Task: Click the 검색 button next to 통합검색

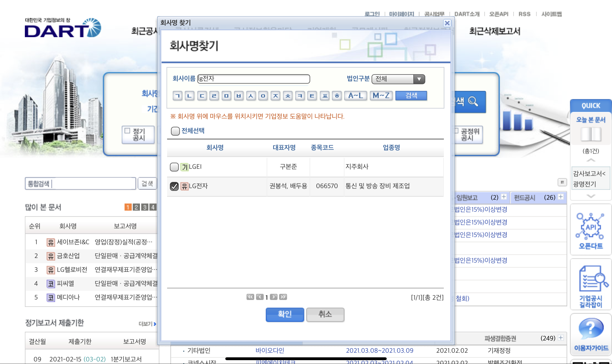Action: point(147,183)
